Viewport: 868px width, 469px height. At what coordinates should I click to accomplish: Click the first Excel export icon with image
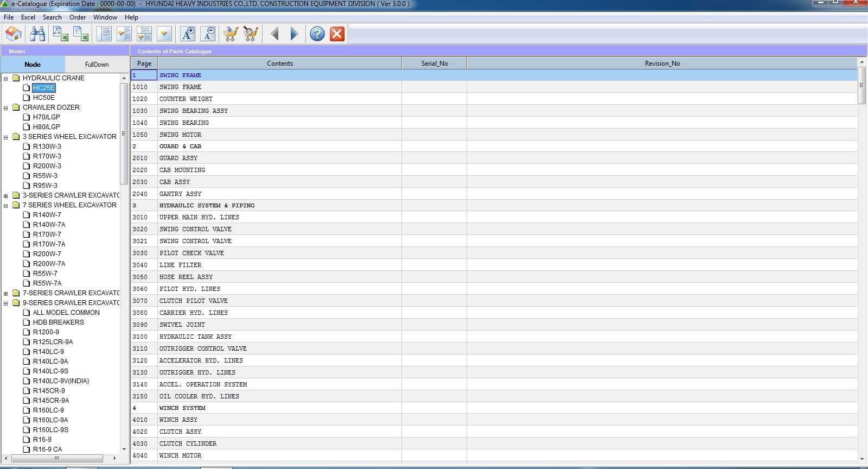coord(60,34)
